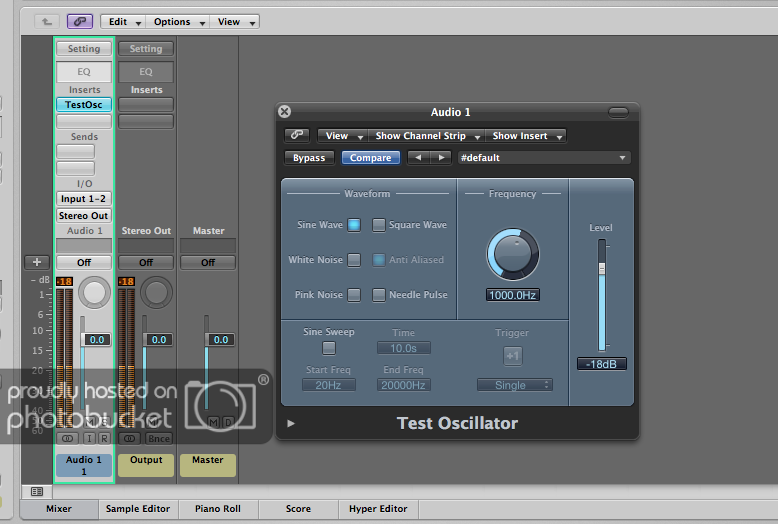Open the Options menu in mixer
The width and height of the screenshot is (778, 524).
pos(179,21)
